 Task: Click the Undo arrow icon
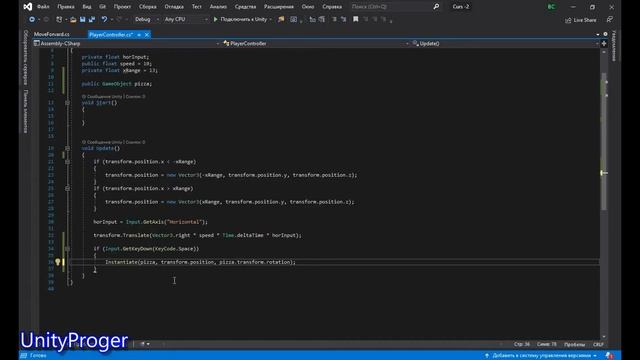pos(104,19)
